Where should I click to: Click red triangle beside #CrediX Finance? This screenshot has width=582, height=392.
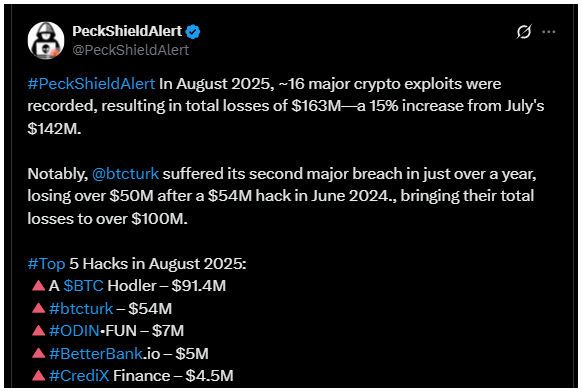pos(38,375)
